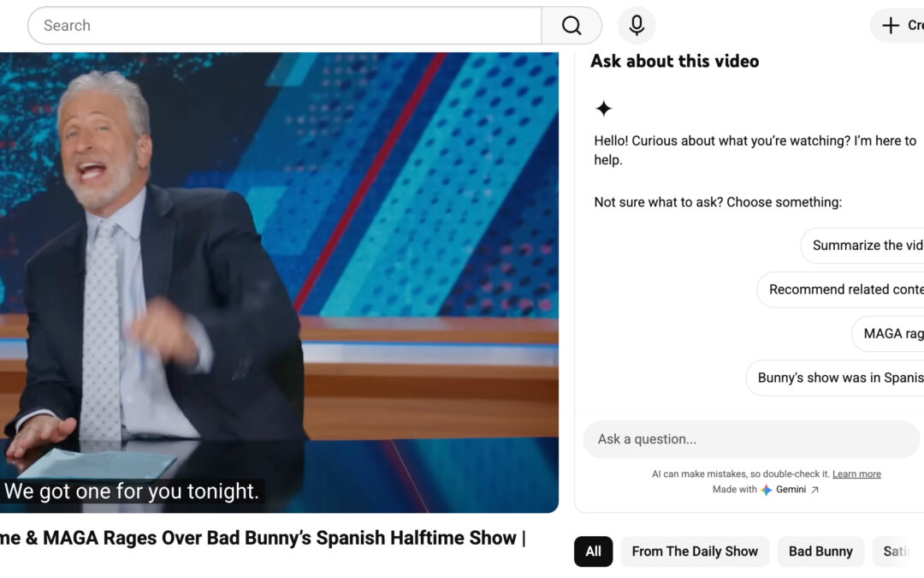Screen dimensions: 924x578
Task: Click the video player frame
Action: click(x=279, y=283)
